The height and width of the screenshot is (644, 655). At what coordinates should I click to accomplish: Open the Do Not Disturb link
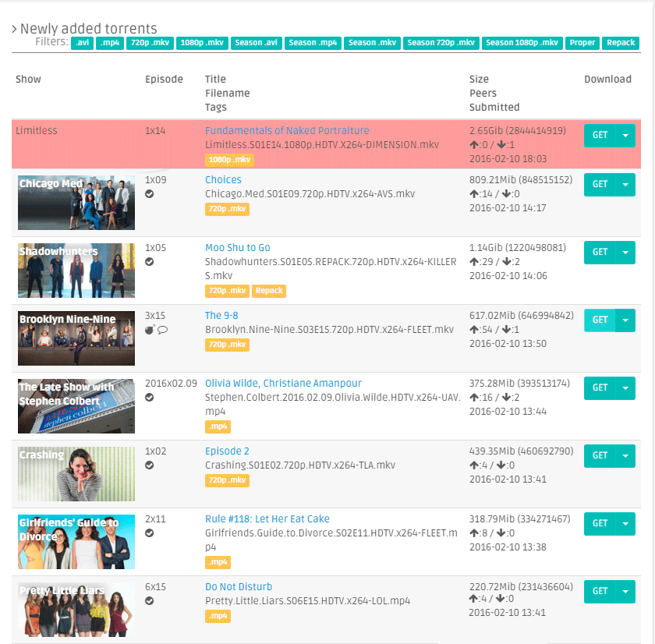[x=239, y=587]
